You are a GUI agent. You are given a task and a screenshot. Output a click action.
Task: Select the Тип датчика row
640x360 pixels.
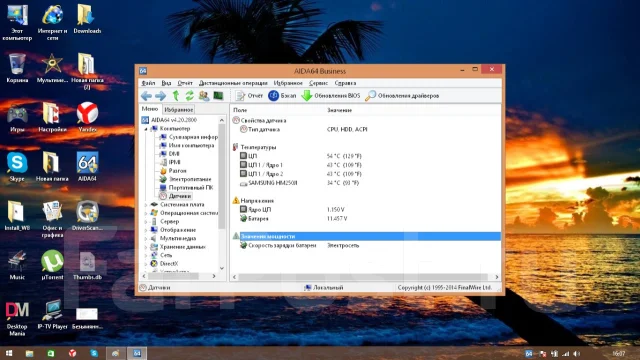point(366,129)
